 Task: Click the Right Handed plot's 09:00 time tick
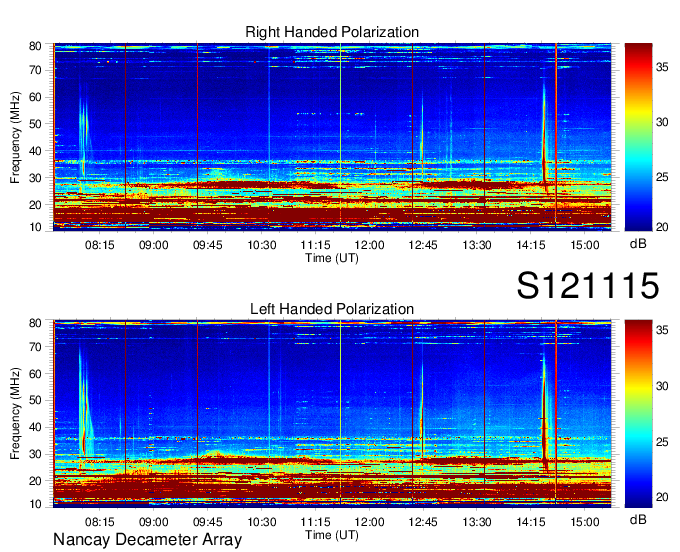pyautogui.click(x=154, y=245)
